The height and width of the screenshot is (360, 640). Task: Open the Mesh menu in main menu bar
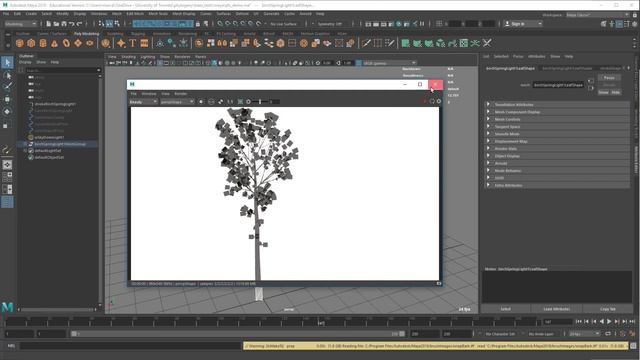click(x=117, y=13)
